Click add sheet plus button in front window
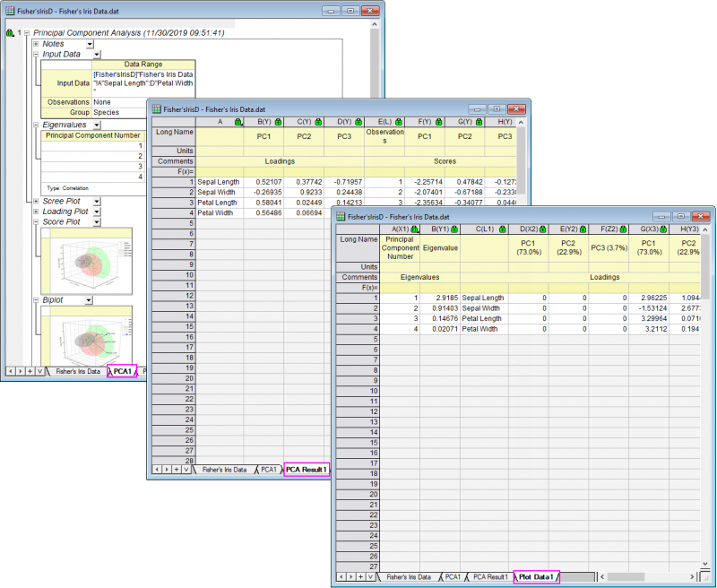Image resolution: width=717 pixels, height=588 pixels. point(360,577)
